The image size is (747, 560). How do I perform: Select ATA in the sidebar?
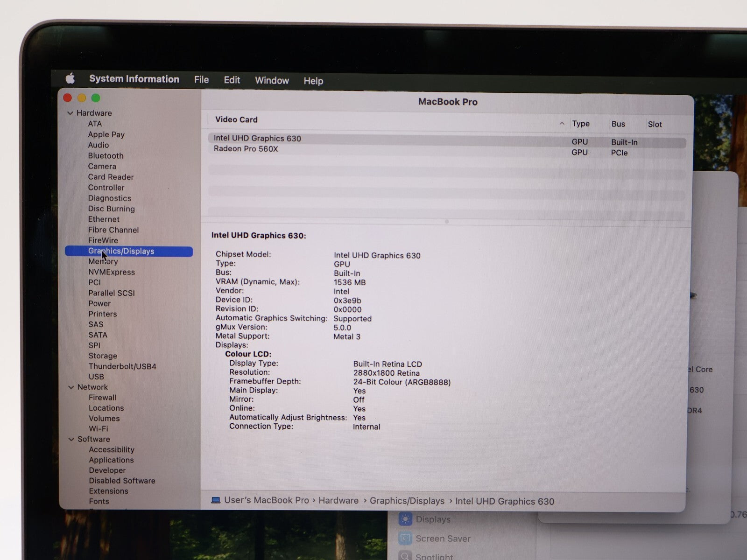(95, 124)
